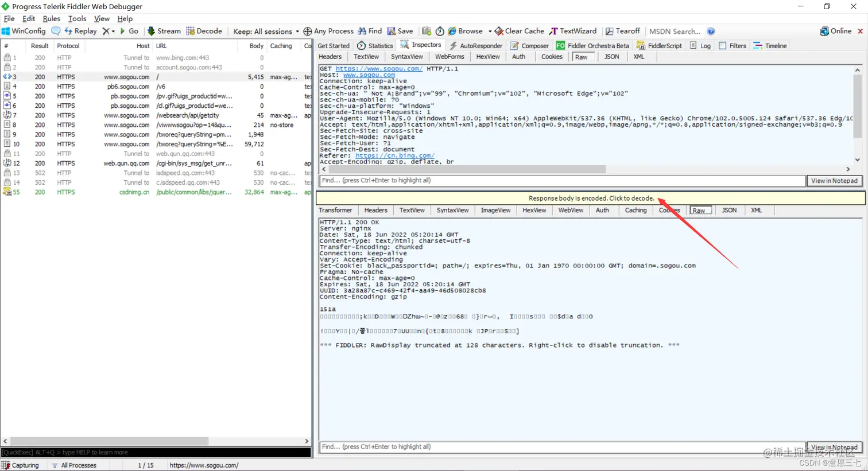The height and width of the screenshot is (471, 868).
Task: Click request pane scroll-up arrow
Action: [x=858, y=70]
